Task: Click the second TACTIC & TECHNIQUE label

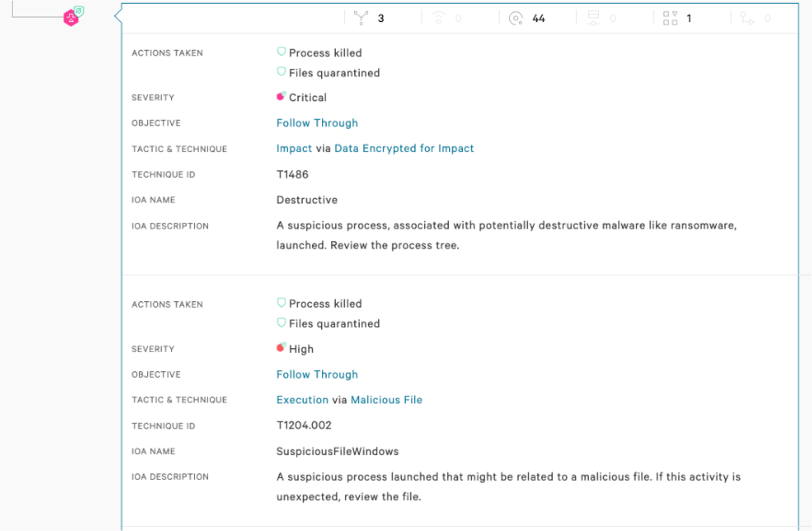Action: 179,400
